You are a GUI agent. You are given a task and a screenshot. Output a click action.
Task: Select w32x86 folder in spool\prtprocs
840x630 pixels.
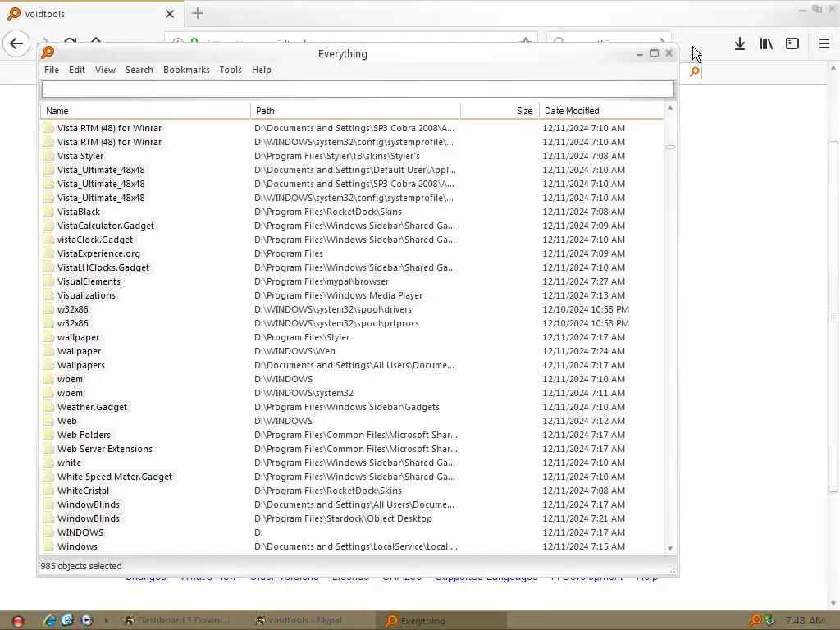pyautogui.click(x=353, y=323)
